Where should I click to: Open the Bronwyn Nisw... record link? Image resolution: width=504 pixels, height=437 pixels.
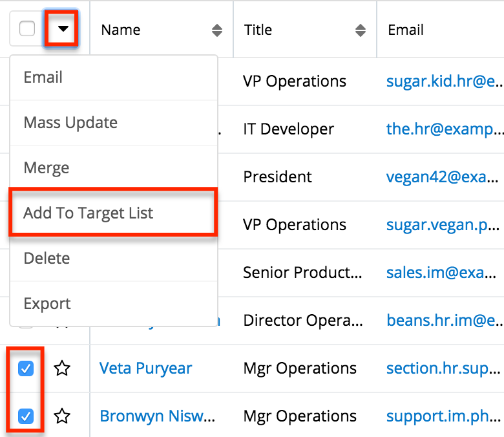[x=157, y=416]
